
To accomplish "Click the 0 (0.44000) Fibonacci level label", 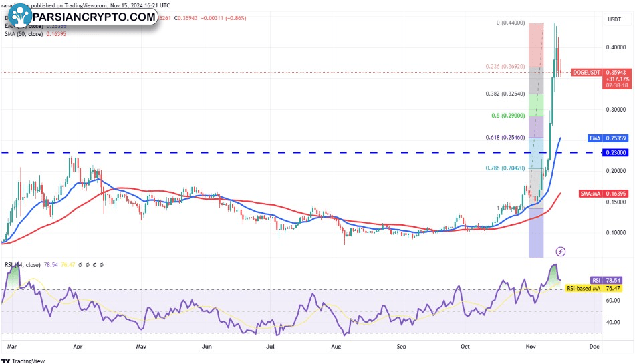I will 510,23.
